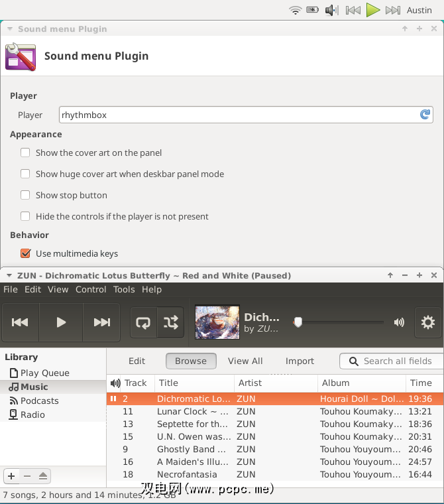Toggle the Show stop button checkbox
Screen dimensions: 444x504
tap(25, 195)
